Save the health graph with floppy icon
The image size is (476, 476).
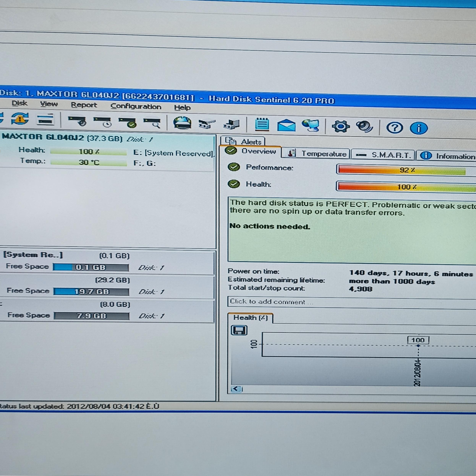pyautogui.click(x=239, y=330)
